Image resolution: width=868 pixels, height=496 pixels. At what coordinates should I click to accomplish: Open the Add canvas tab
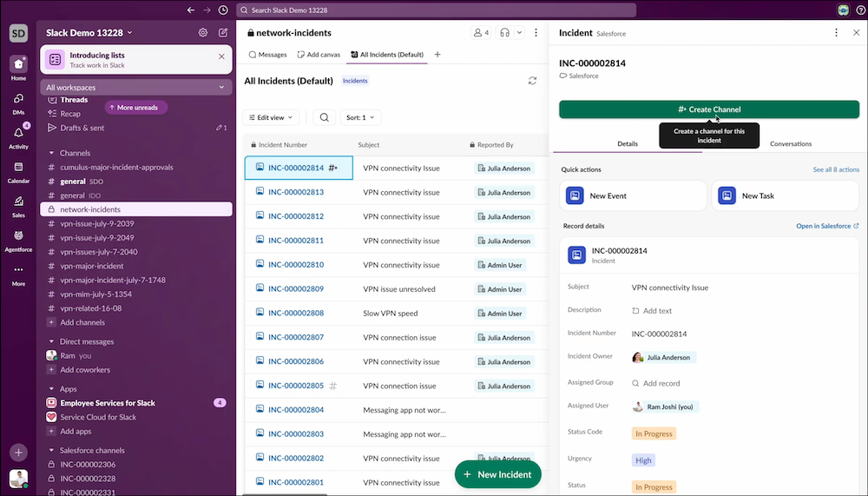coord(319,55)
